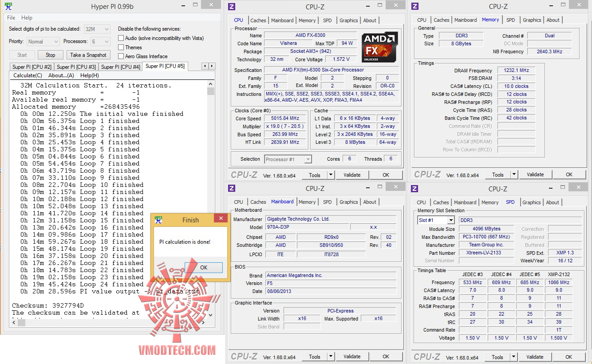Close the Finish dialog with the red X
The image size is (592, 364).
[221, 218]
